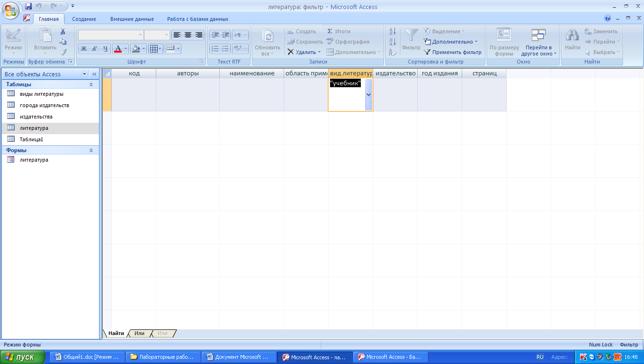Open the Режим view button

point(13,41)
